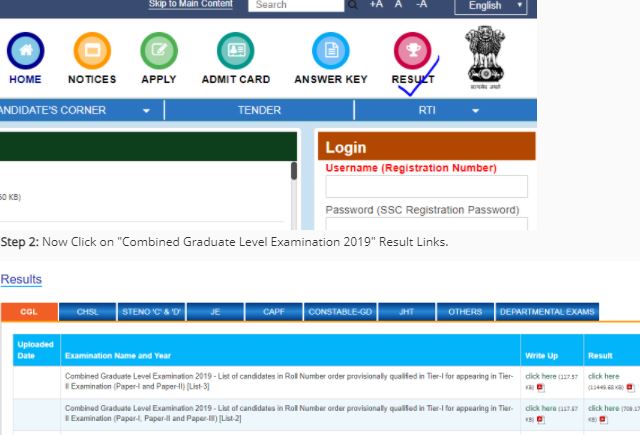Select the CHSL tab

87,312
